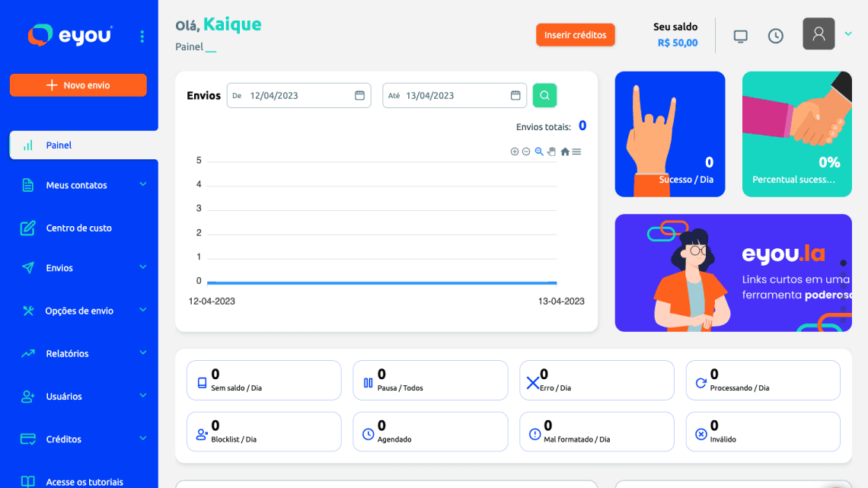Image resolution: width=868 pixels, height=488 pixels.
Task: Click the clock history icon in header
Action: [x=775, y=36]
